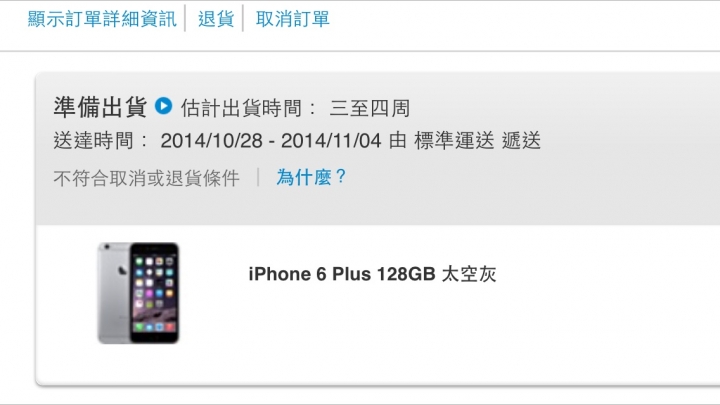Screen dimensions: 720x405
Task: Open the 顯示訂單詳細資訊 link
Action: pos(102,19)
